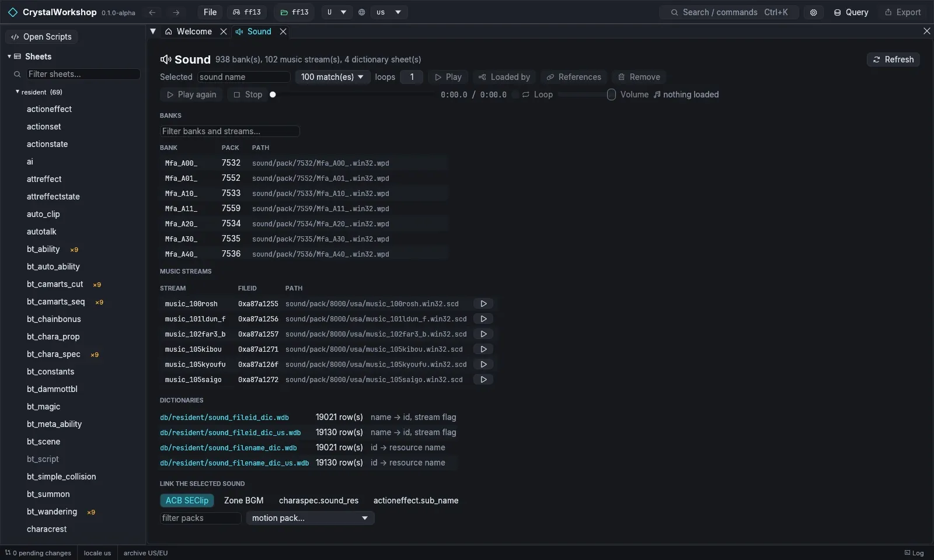Image resolution: width=934 pixels, height=560 pixels.
Task: Play the music_100rosh stream
Action: point(483,304)
